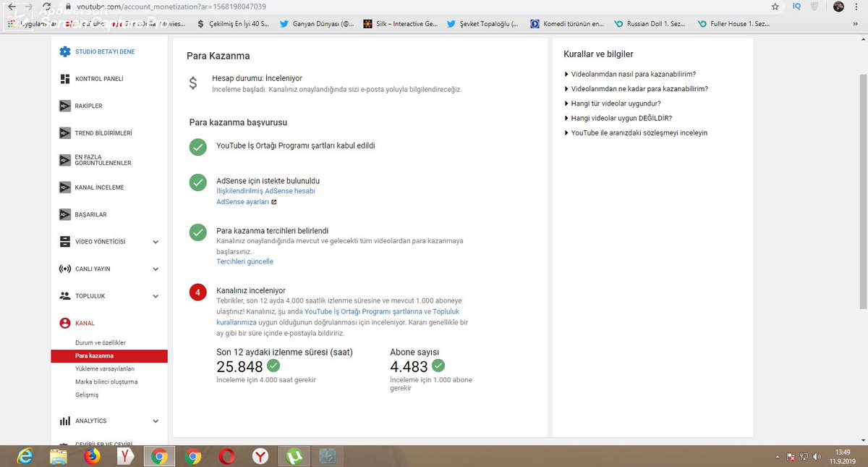Open the KANAL İNCELEME sidebar icon
868x467 pixels.
coord(65,188)
